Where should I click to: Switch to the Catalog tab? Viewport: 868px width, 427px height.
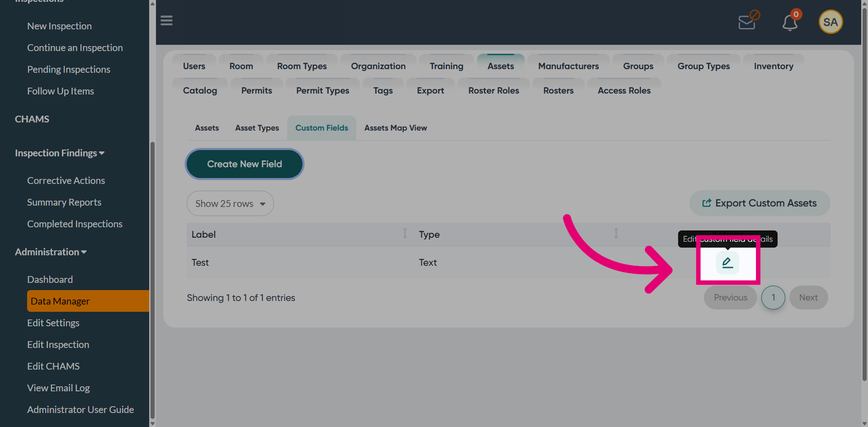(x=200, y=90)
